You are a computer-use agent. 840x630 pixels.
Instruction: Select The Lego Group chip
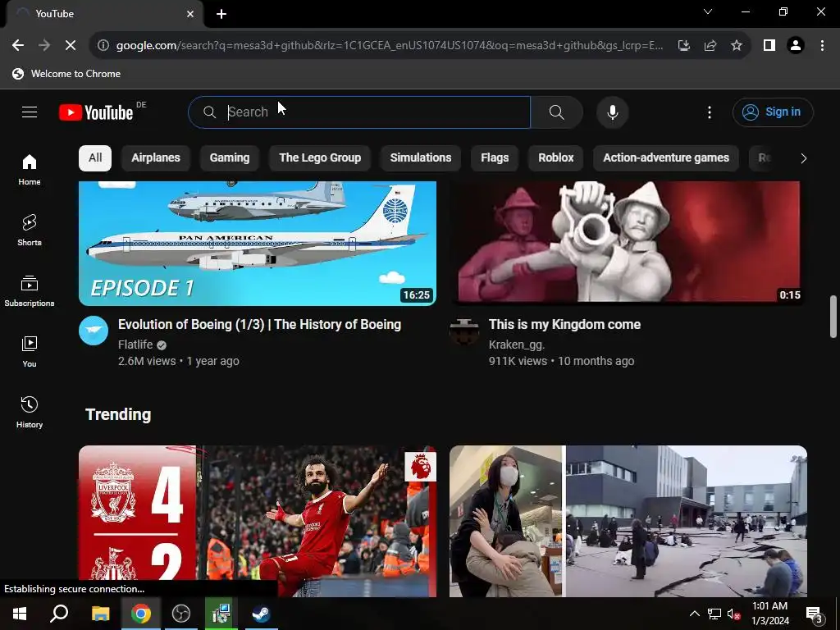[320, 158]
